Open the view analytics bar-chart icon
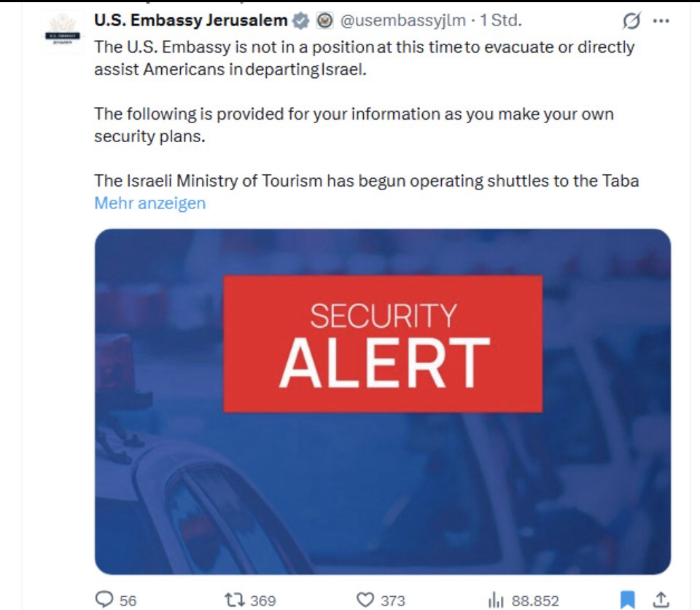The image size is (700, 610). pyautogui.click(x=497, y=600)
